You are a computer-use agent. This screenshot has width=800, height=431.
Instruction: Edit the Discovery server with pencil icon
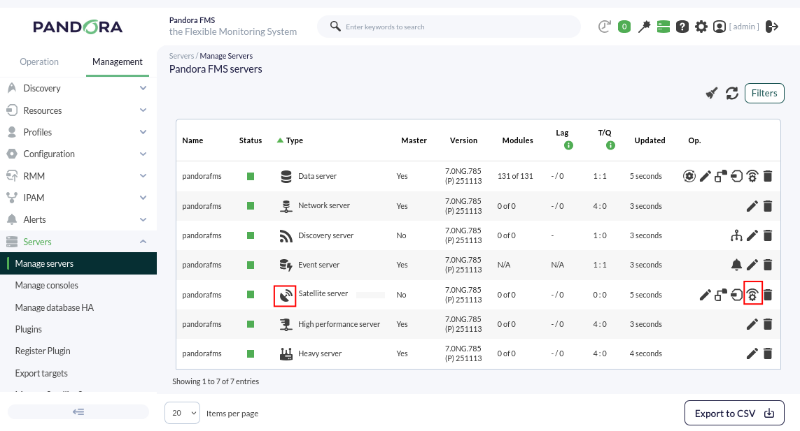(x=752, y=235)
